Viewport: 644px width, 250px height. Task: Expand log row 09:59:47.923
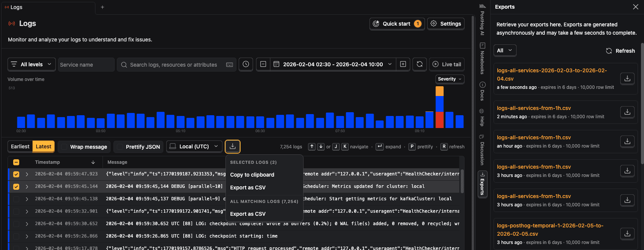click(x=27, y=174)
